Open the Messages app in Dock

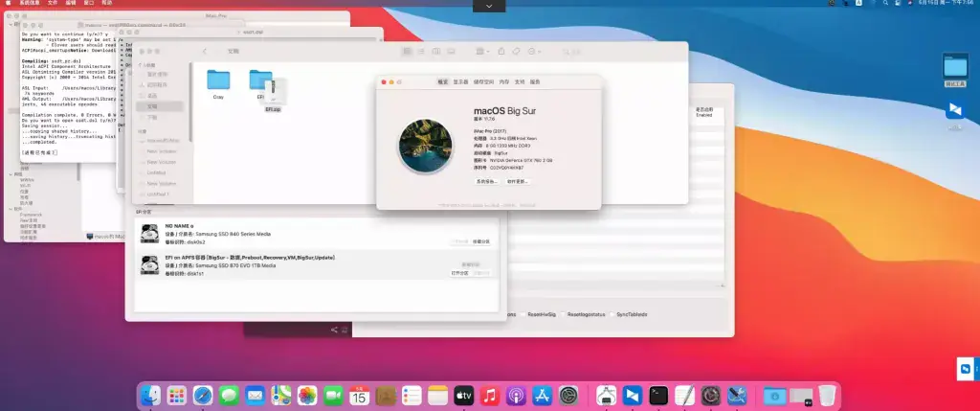(229, 396)
